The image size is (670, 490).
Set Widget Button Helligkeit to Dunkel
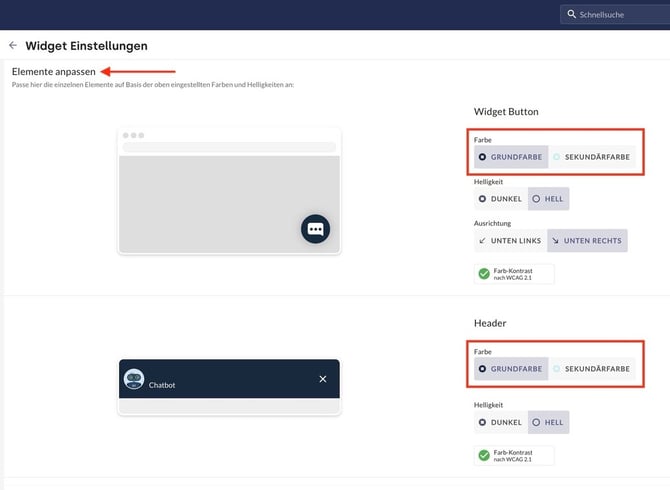[x=500, y=199]
